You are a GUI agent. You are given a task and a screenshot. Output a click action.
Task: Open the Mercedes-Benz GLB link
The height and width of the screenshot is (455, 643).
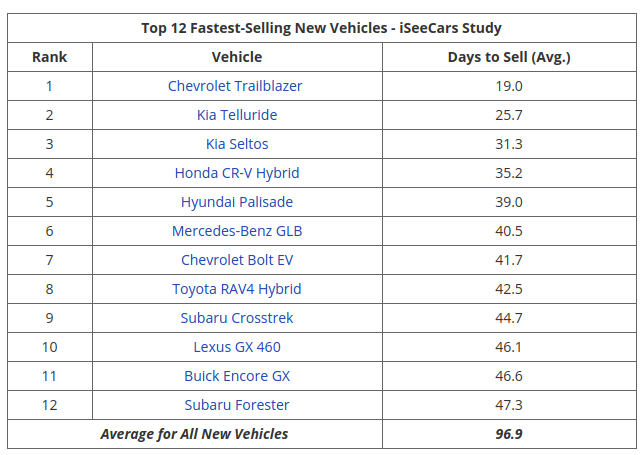[237, 231]
